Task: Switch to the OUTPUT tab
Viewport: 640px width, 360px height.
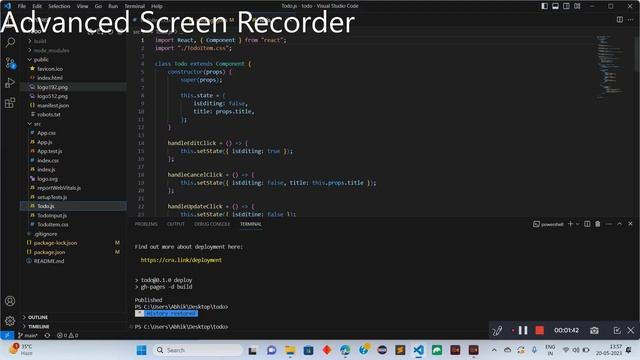Action: tap(176, 224)
